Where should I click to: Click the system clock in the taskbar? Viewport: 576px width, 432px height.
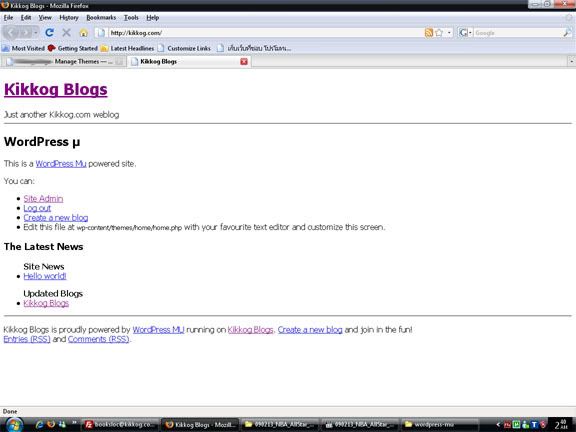[x=561, y=425]
